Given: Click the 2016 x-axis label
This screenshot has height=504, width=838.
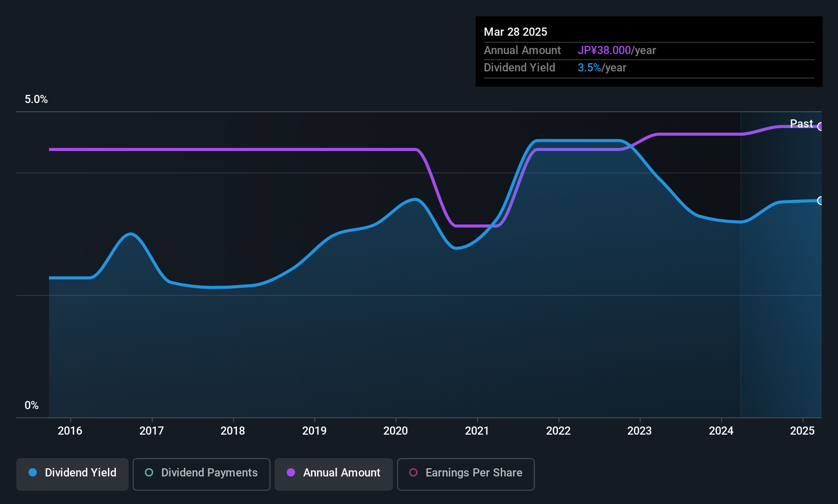Looking at the screenshot, I should 70,431.
